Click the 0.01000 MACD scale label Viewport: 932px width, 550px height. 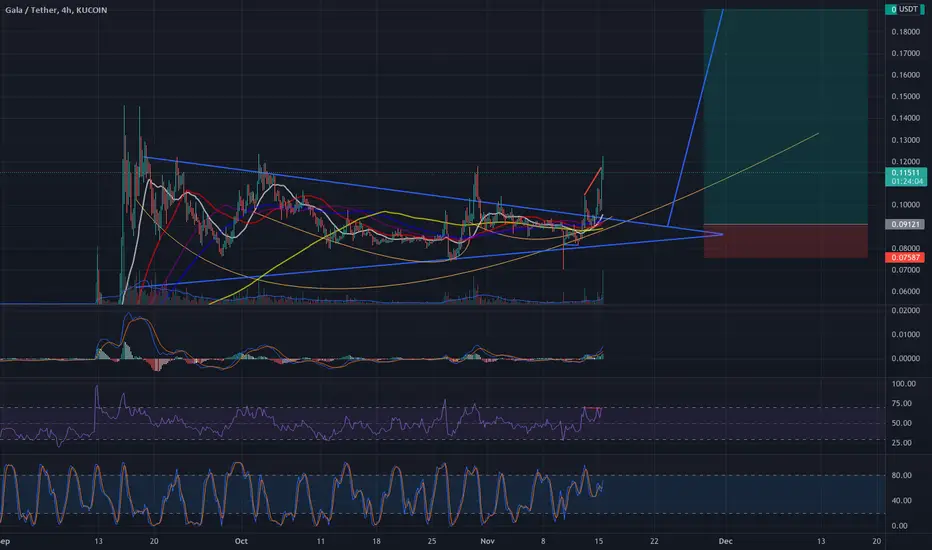[905, 335]
